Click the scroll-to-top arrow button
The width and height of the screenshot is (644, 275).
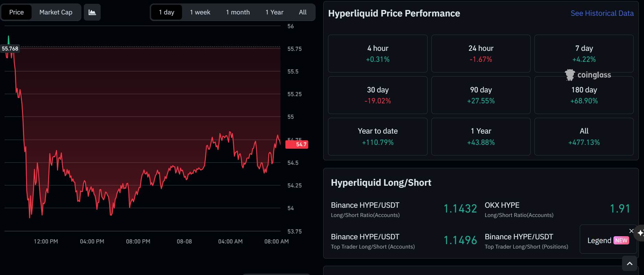pyautogui.click(x=630, y=263)
